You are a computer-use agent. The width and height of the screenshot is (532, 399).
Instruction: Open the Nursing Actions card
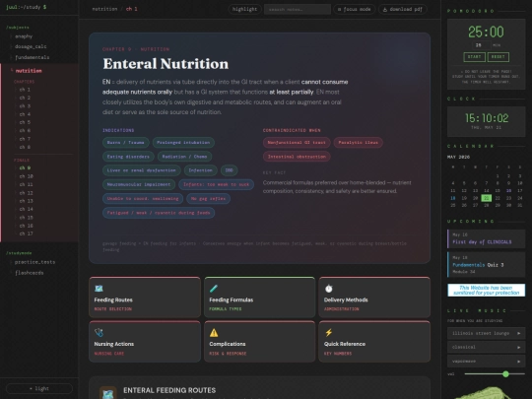[145, 341]
